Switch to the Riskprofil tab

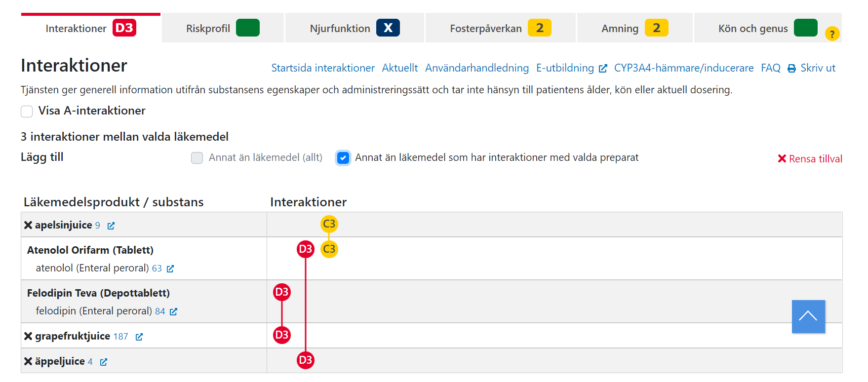click(x=223, y=28)
